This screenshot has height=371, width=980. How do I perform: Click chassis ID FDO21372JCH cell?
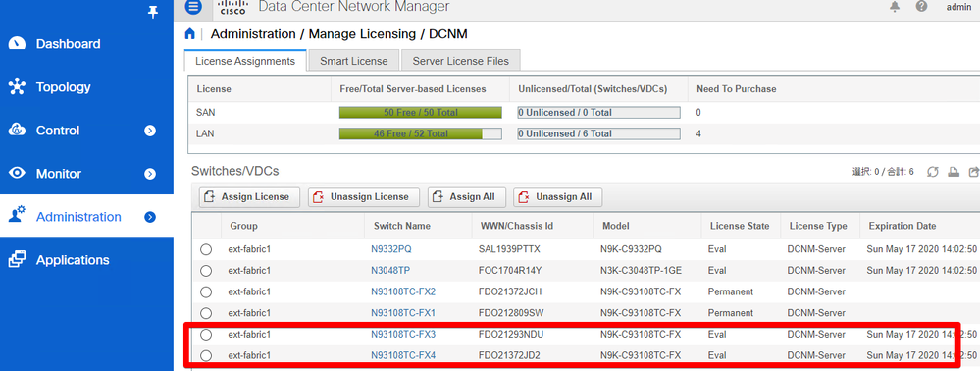(x=510, y=292)
